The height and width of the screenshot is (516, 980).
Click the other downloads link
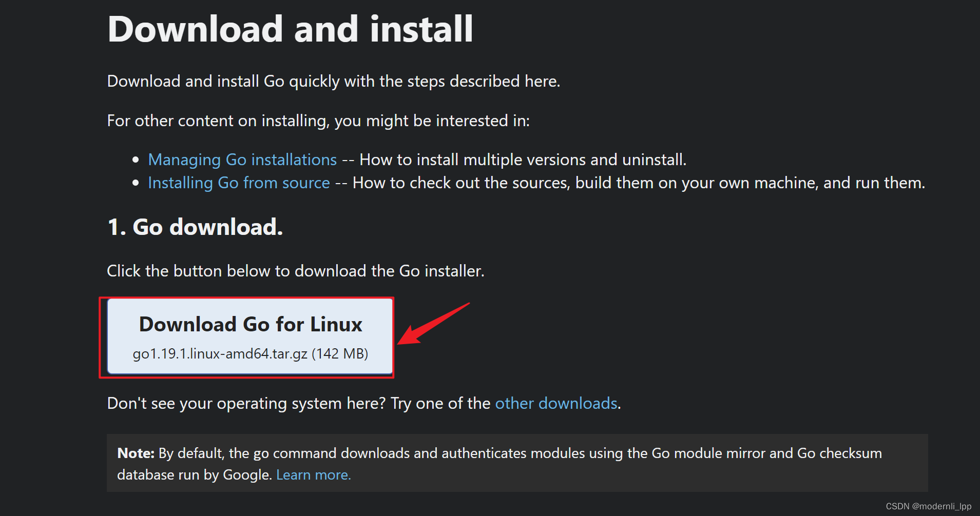click(555, 404)
